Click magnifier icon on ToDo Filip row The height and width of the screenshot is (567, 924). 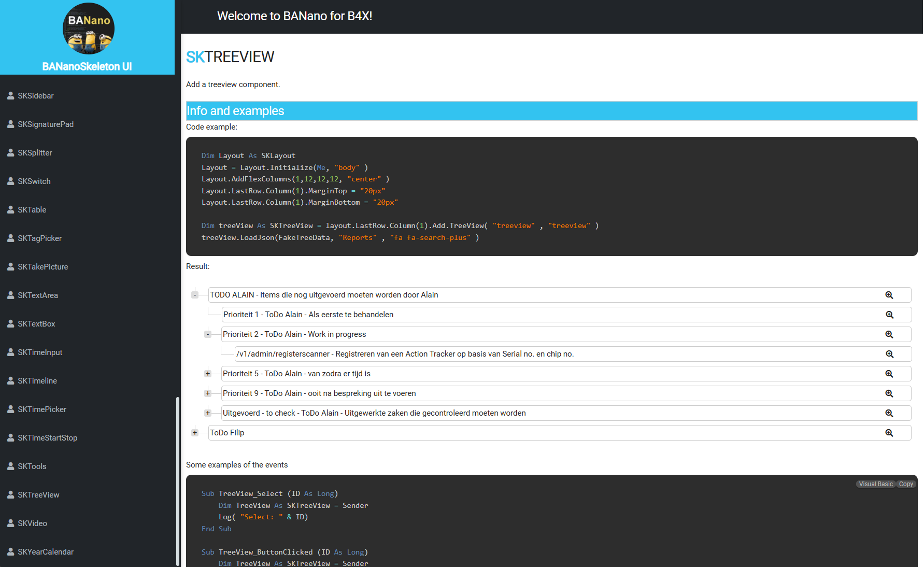pos(889,433)
